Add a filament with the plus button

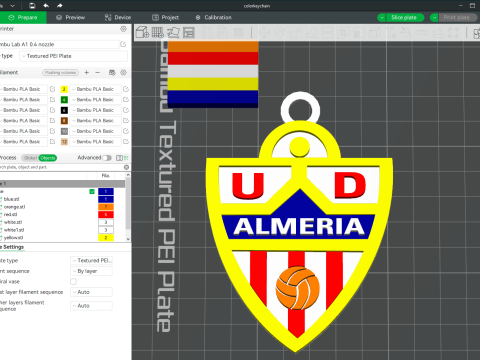tap(87, 72)
